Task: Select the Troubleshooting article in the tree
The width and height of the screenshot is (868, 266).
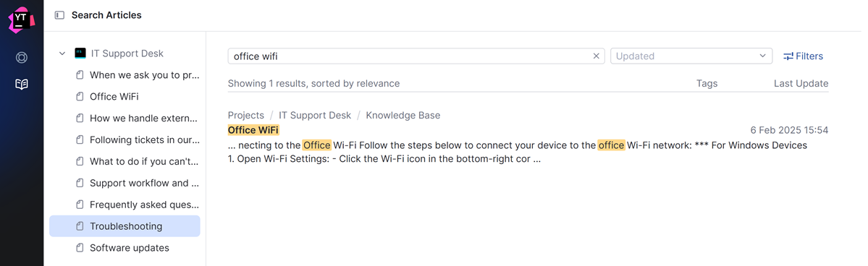Action: (x=125, y=226)
